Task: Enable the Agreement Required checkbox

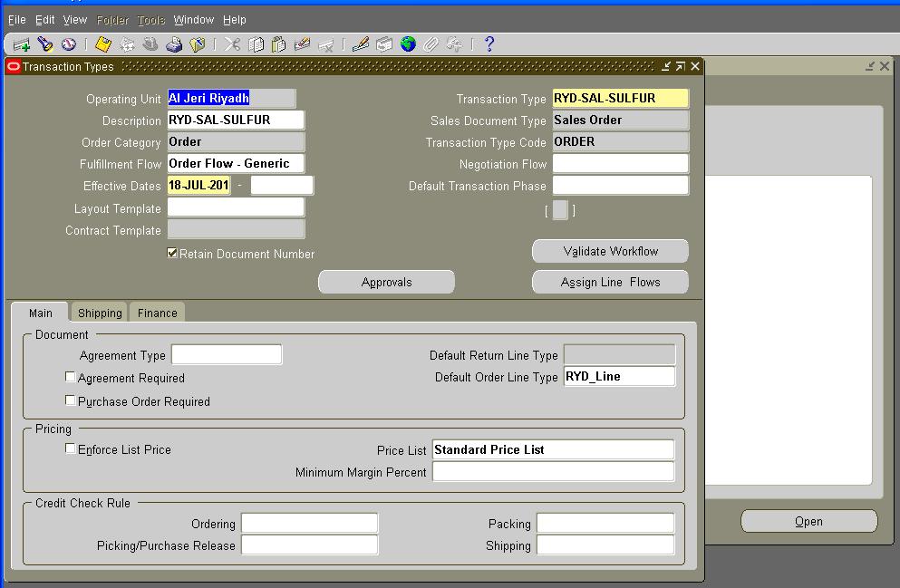Action: pos(70,377)
